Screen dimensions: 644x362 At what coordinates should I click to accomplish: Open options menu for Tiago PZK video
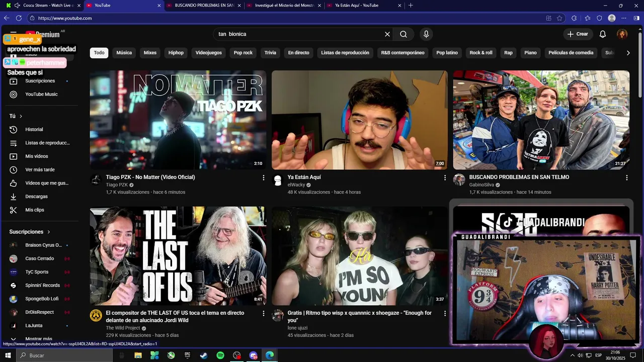[x=263, y=177]
